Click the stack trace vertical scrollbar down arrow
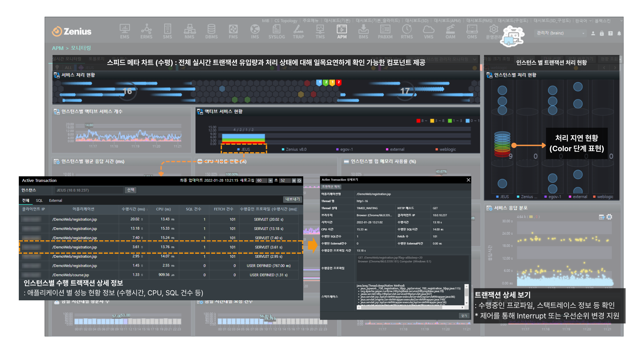644x362 pixels. pyautogui.click(x=466, y=303)
